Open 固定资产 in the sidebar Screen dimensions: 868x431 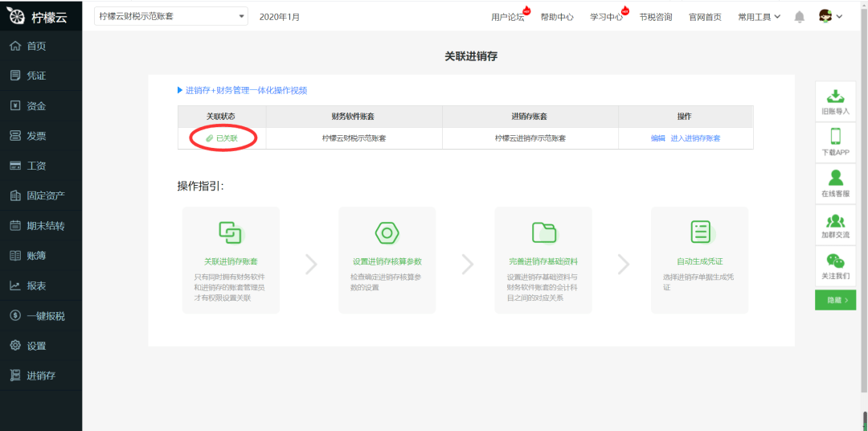pyautogui.click(x=41, y=195)
